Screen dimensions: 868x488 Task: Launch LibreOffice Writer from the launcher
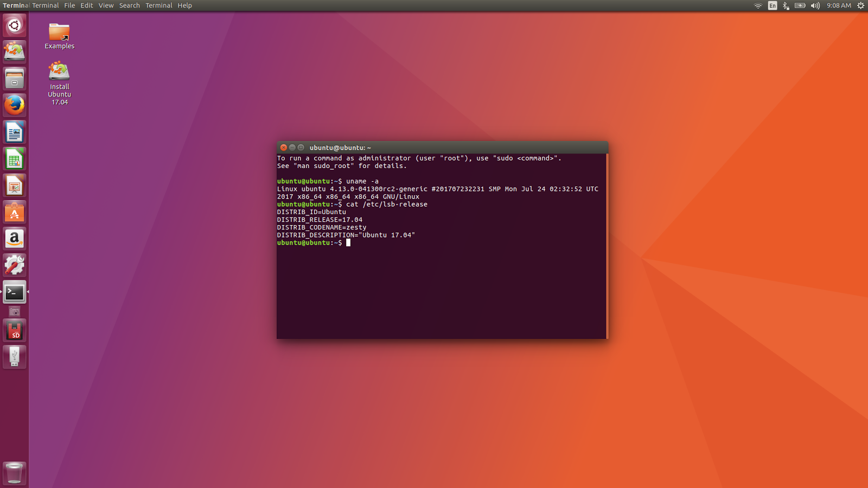click(14, 132)
